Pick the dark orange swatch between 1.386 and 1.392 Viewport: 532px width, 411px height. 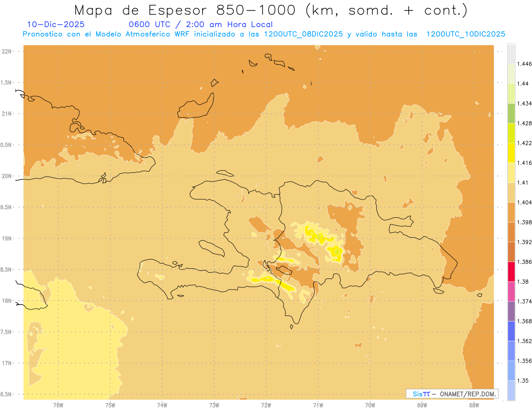[x=511, y=252]
